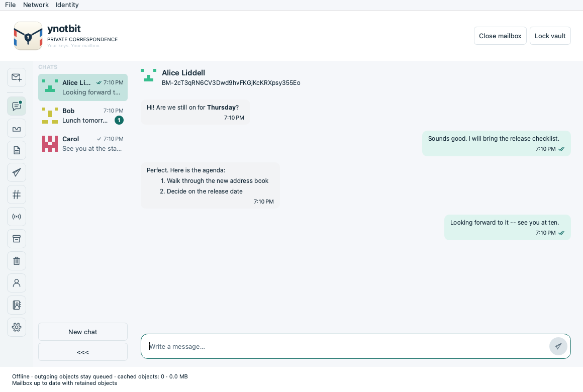Screen dimensions: 583x392
Task: Click the double-check mark on the release checklist message
Action: (561, 149)
